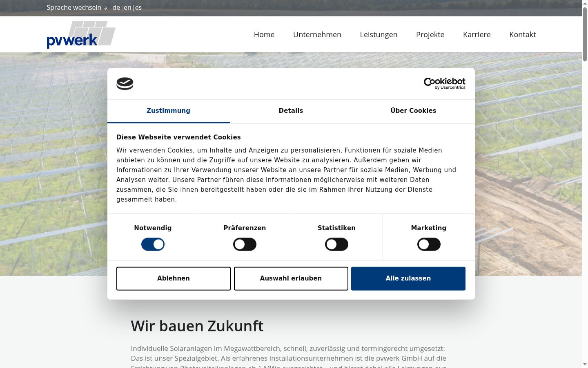Viewport: 588px width, 368px height.
Task: Open the Kontakt menu item
Action: tap(523, 35)
